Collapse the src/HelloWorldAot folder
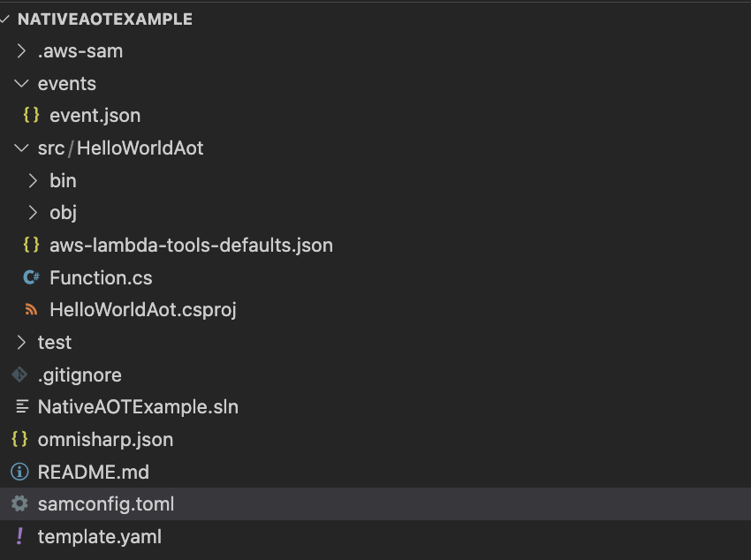Screen dimensions: 751x560 [x=21, y=148]
